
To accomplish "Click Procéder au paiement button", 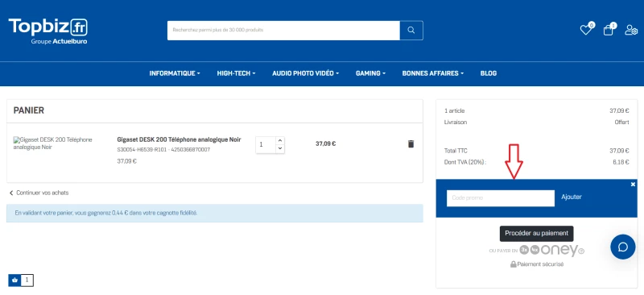I will [x=536, y=233].
